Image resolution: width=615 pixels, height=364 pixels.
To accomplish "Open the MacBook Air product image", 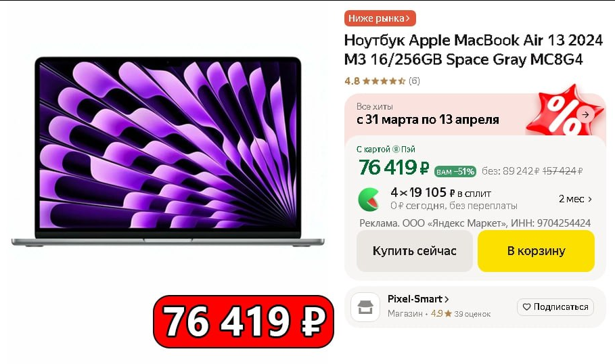I will tap(168, 152).
